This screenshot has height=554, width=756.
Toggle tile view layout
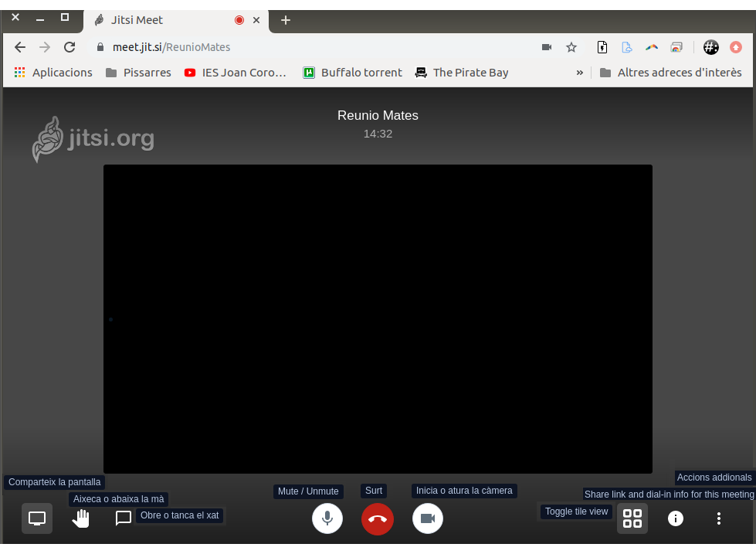tap(632, 518)
